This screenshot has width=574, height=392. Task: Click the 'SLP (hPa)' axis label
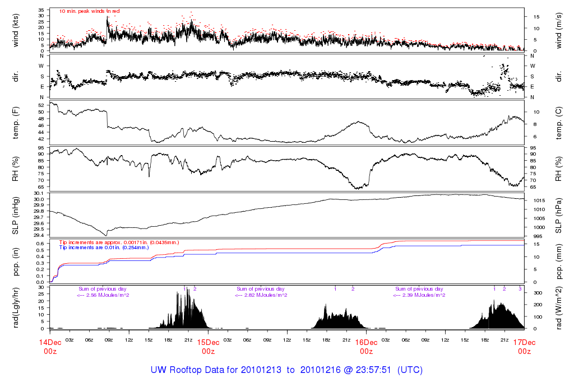(559, 214)
